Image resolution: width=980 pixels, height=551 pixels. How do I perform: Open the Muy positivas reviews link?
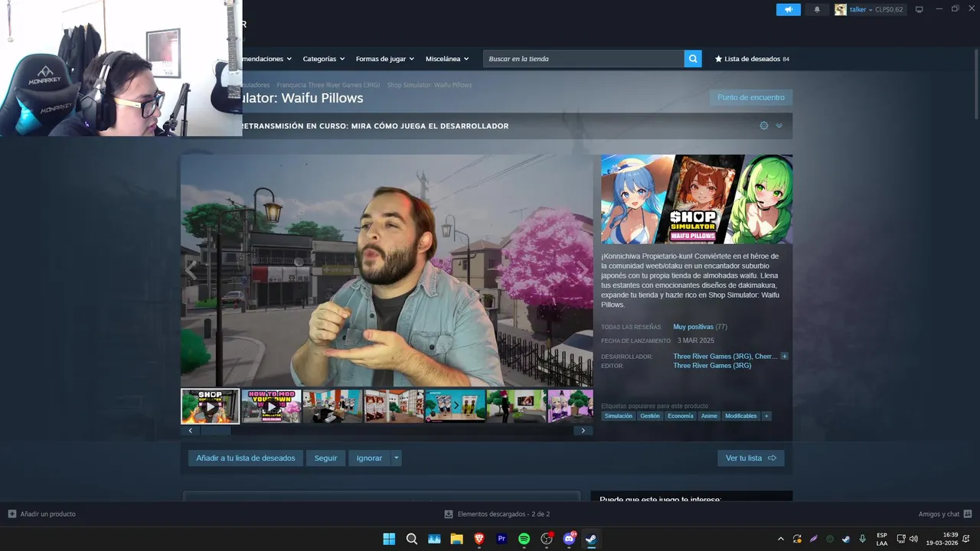(693, 327)
